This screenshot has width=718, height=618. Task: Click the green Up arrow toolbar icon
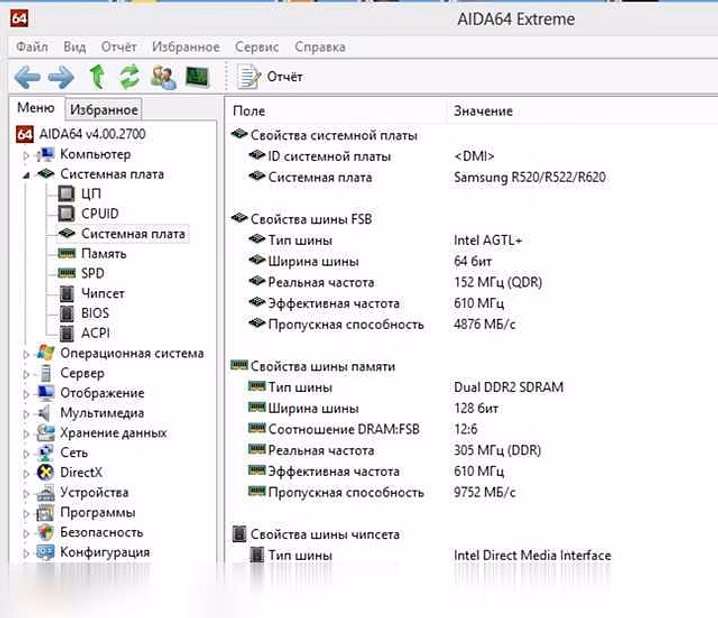(97, 76)
